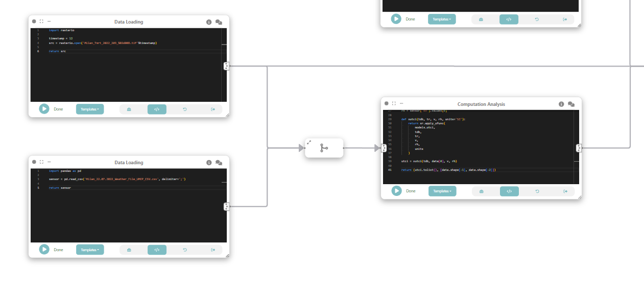Click 'Done' status in rasterio Data Loading node
644x288 pixels.
coord(58,109)
